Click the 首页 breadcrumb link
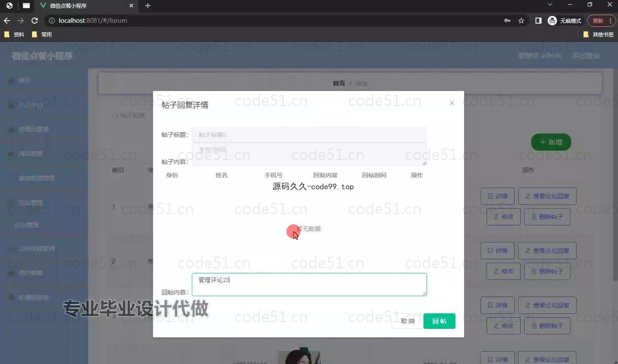Screen dimensions: 618x364 339,83
